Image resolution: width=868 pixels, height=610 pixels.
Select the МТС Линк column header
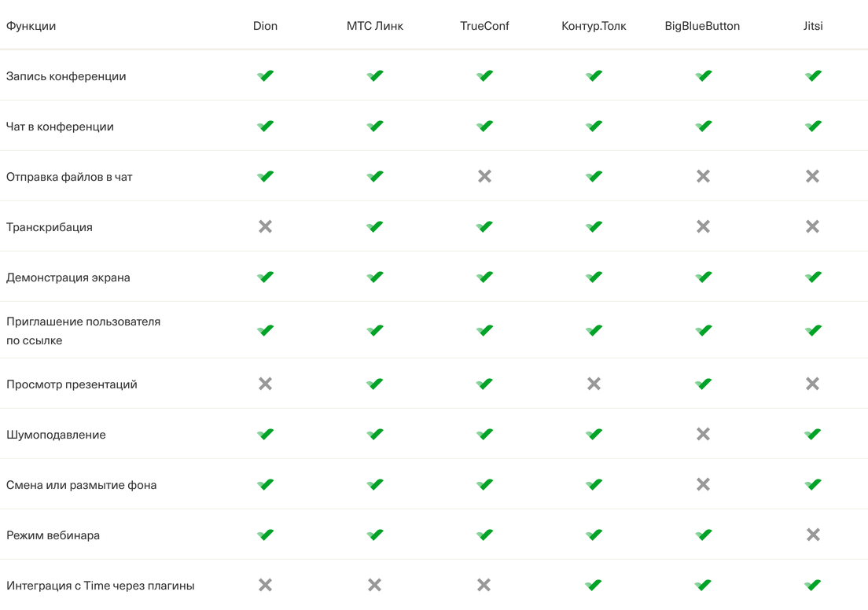(374, 26)
